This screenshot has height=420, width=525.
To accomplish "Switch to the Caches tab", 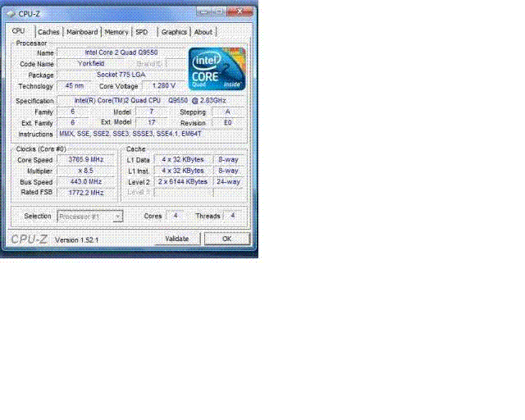I will tap(48, 32).
